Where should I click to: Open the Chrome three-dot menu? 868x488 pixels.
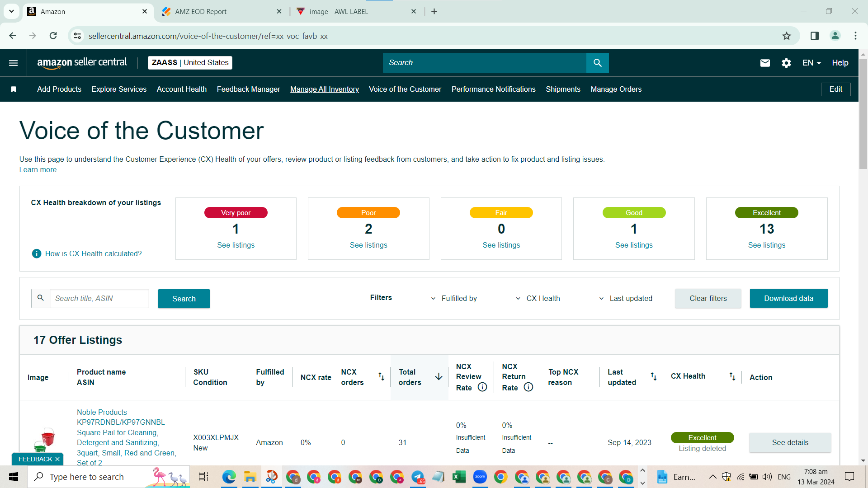click(x=855, y=36)
